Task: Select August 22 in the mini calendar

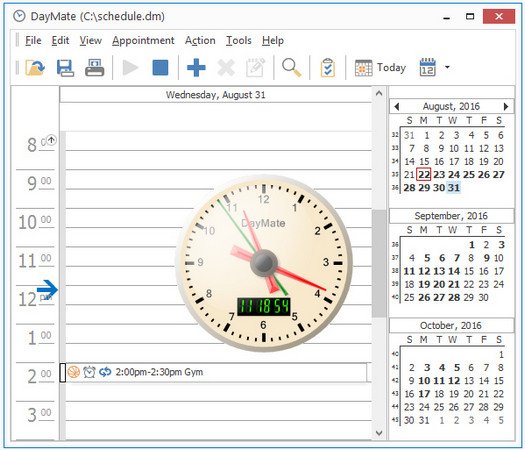Action: point(424,174)
